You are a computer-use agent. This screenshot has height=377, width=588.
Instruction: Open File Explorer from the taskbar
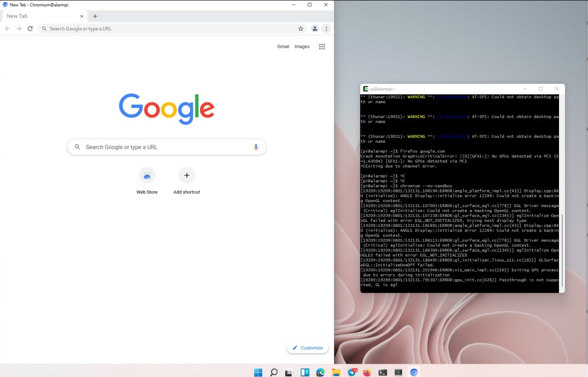click(x=336, y=372)
